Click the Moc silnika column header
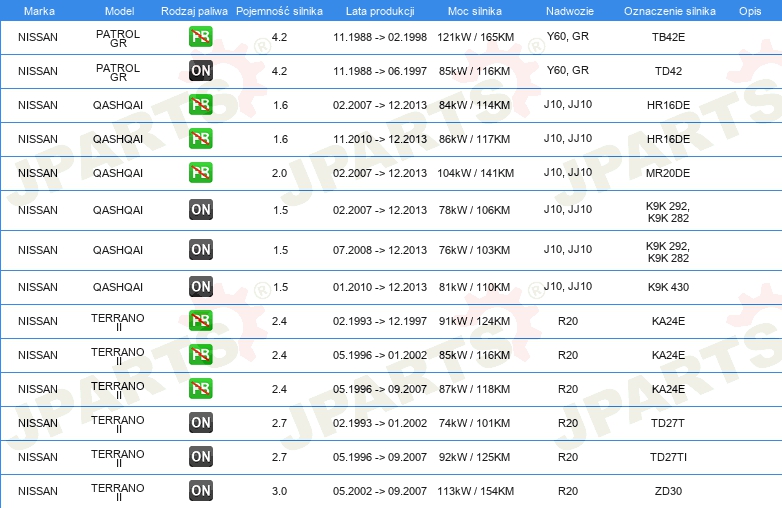 click(x=475, y=11)
